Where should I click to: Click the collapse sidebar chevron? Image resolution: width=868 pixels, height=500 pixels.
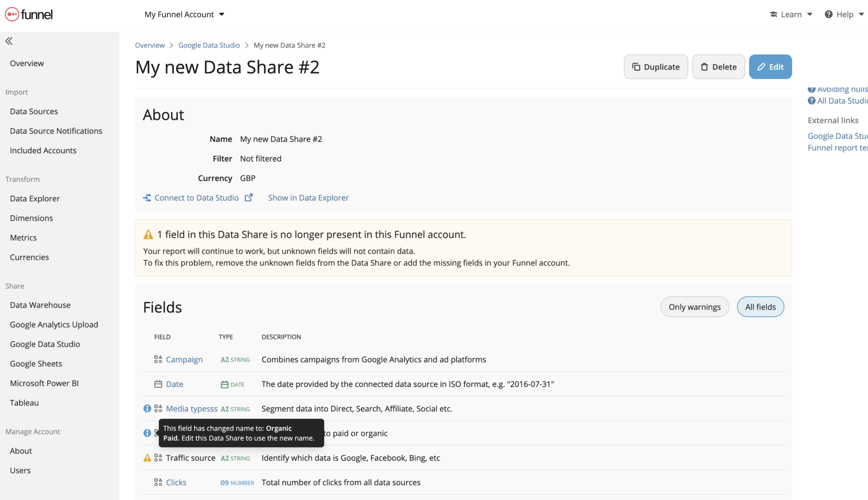coord(9,40)
